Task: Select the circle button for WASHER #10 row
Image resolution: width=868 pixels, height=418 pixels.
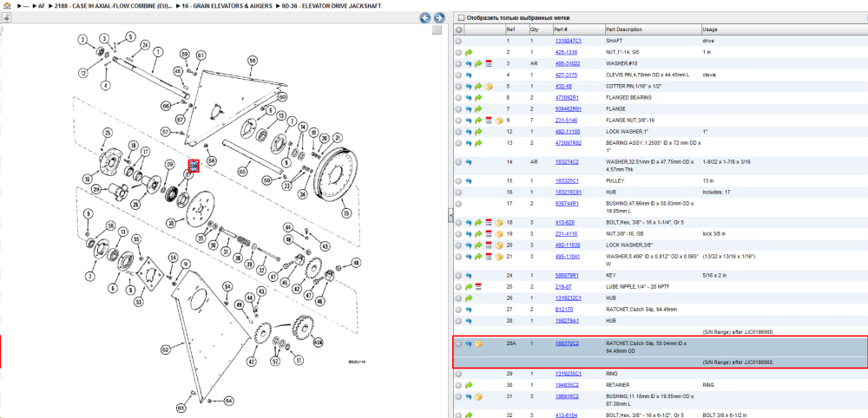Action: [459, 63]
